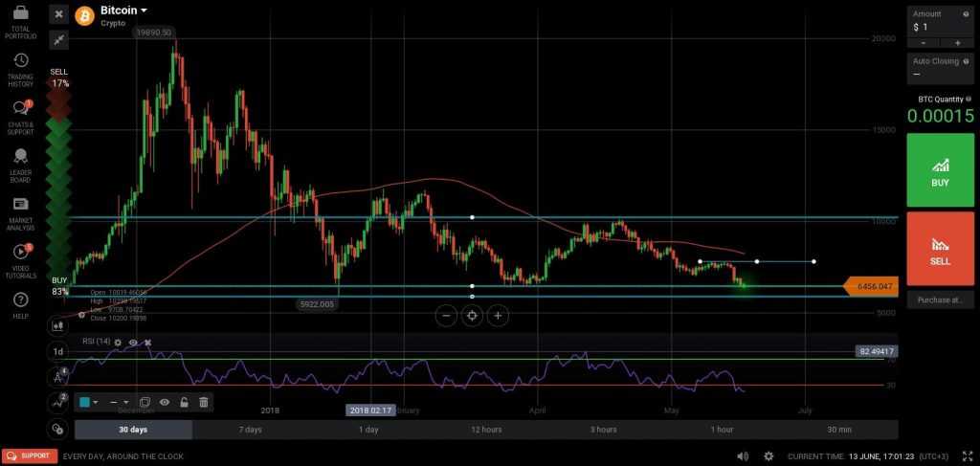Click the red Support button

pos(30,456)
